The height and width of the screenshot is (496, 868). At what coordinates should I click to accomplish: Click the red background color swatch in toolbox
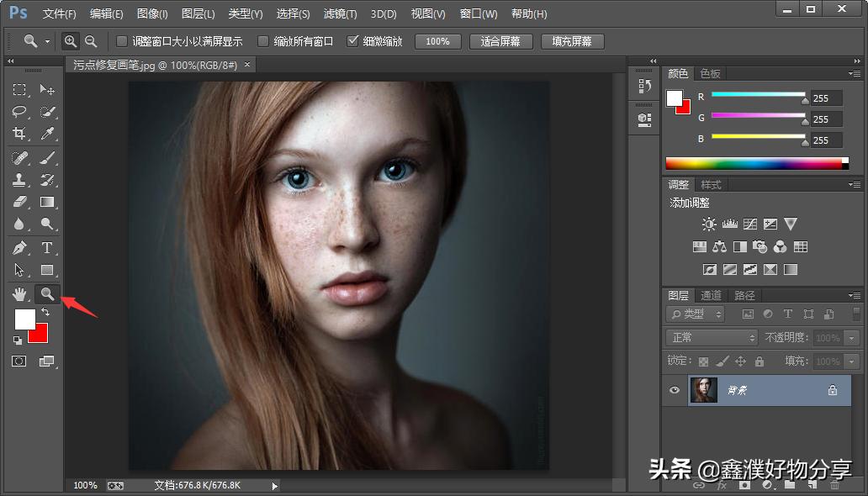(x=40, y=335)
